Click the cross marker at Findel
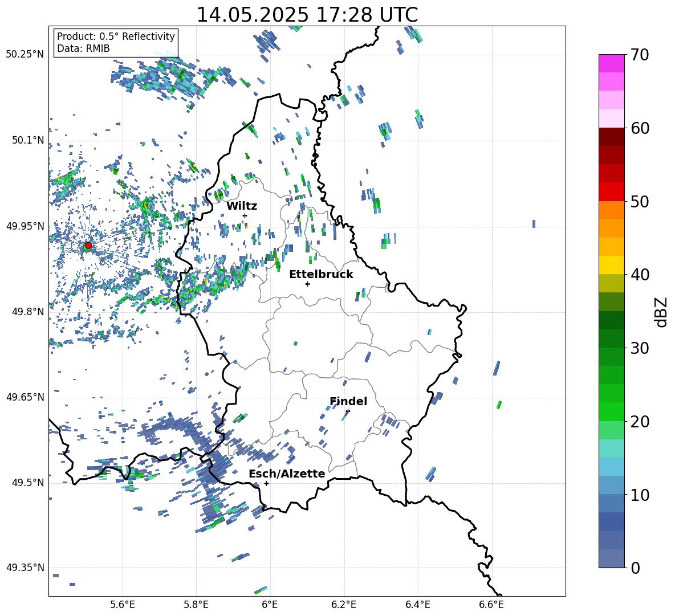675x616 pixels. click(x=348, y=411)
